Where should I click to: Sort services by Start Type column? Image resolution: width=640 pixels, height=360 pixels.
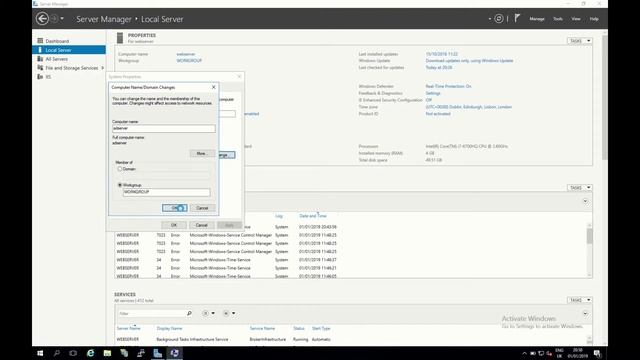321,328
